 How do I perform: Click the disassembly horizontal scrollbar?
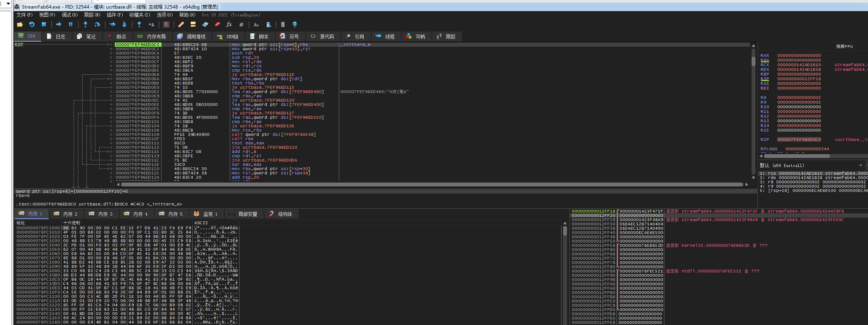(432, 184)
